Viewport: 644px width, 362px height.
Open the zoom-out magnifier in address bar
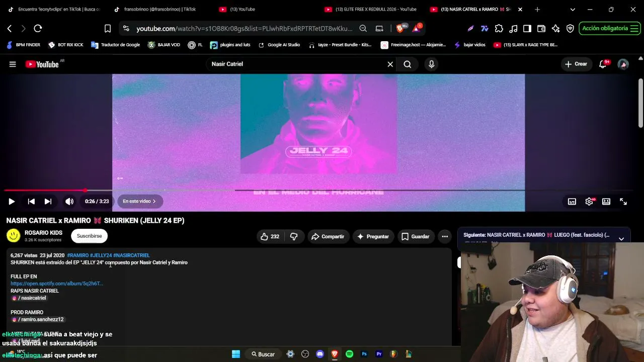click(363, 29)
